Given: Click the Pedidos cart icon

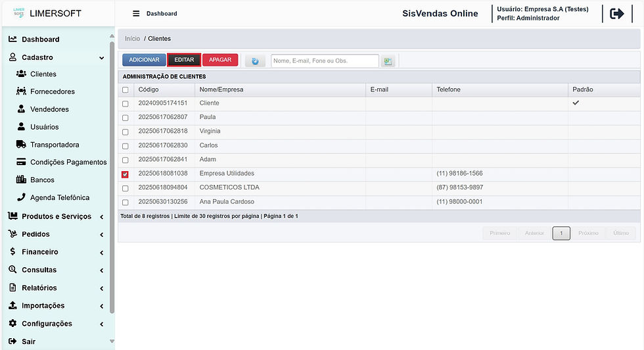Looking at the screenshot, I should coord(12,234).
